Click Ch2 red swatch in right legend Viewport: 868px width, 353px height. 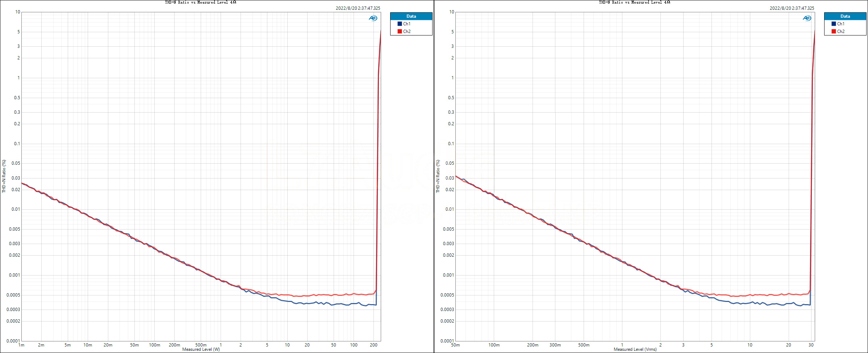(x=834, y=31)
